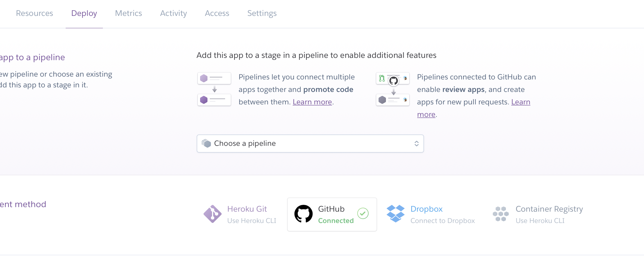Click the hexagon icon in pipeline selector
The image size is (644, 261).
point(206,144)
